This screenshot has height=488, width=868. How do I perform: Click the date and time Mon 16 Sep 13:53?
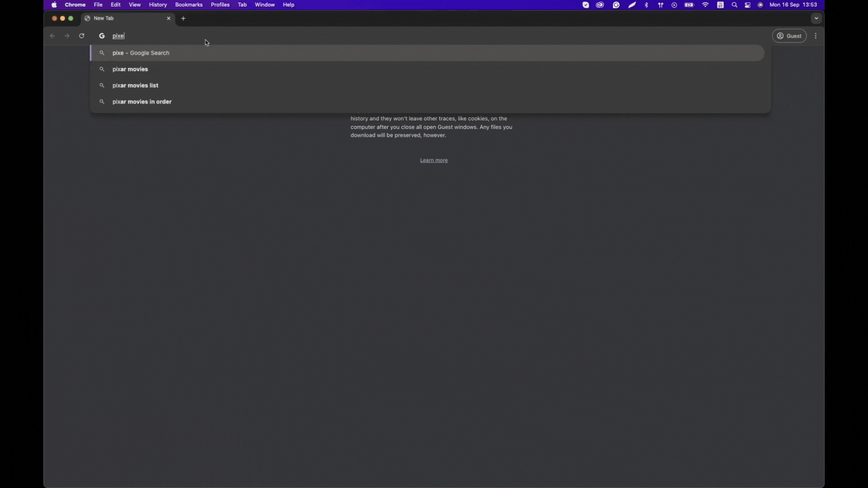coord(793,5)
